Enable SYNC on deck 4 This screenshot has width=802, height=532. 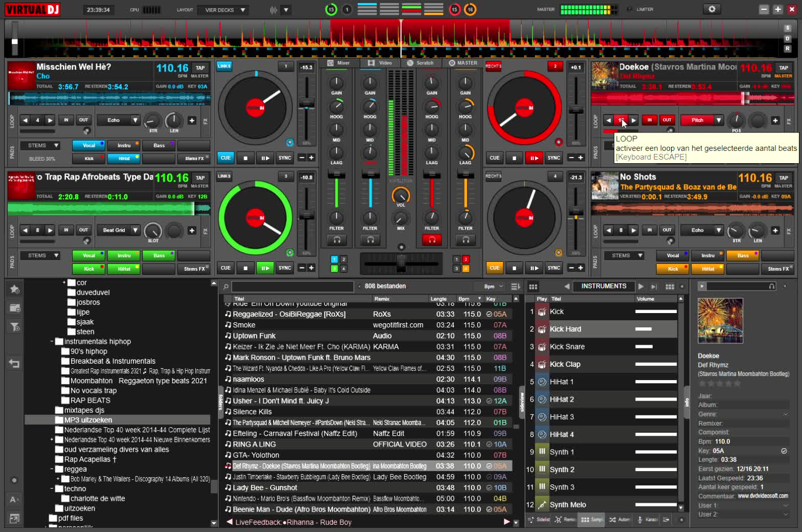554,268
